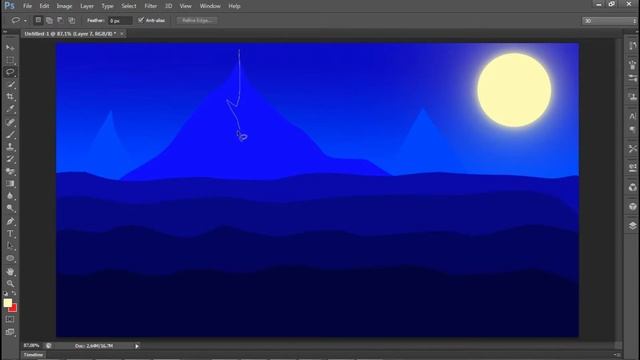640x360 pixels.
Task: Reset default foreground and background colors
Action: (x=5, y=293)
